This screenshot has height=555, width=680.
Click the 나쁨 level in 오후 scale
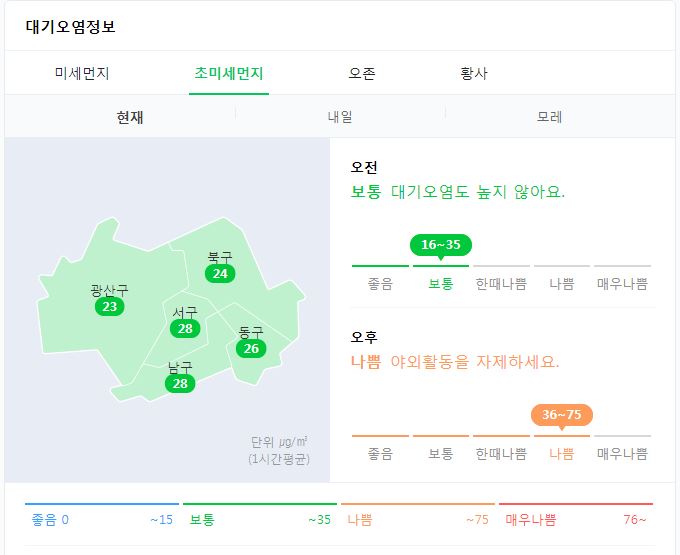[562, 454]
